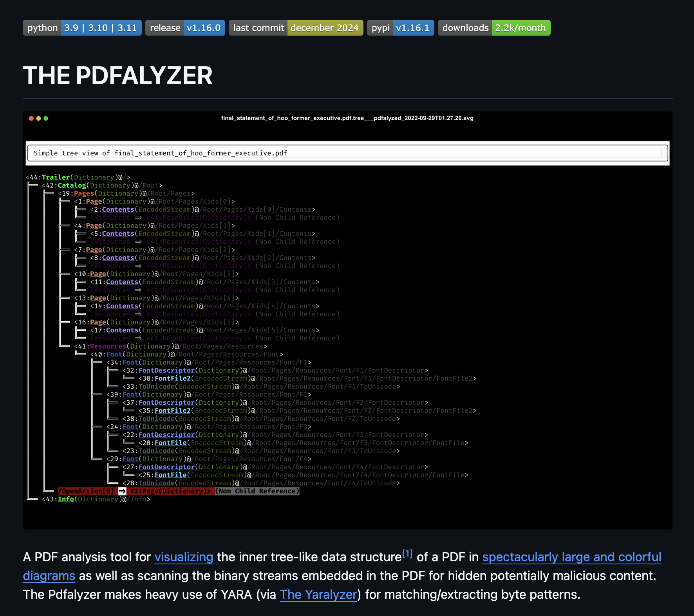The height and width of the screenshot is (616, 694).
Task: Select the <8:Contents(EncodedStream) row
Action: (x=203, y=258)
